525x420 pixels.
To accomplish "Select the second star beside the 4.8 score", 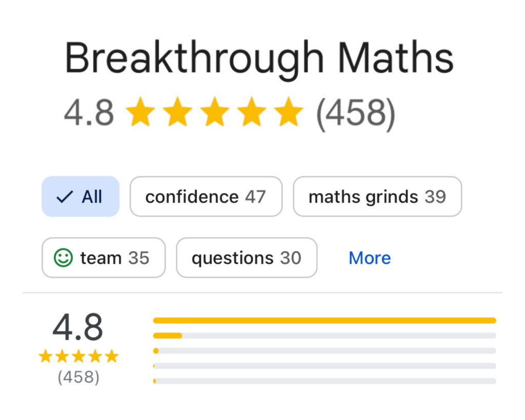I will [178, 111].
